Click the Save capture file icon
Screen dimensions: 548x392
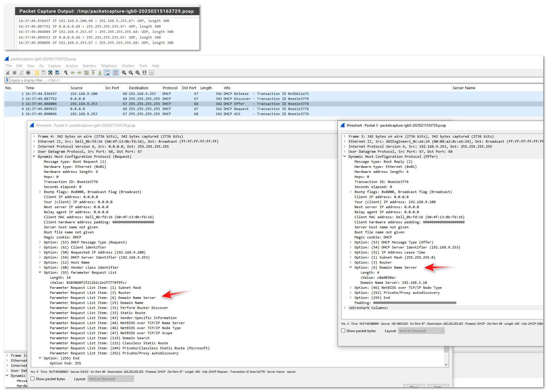pyautogui.click(x=44, y=73)
